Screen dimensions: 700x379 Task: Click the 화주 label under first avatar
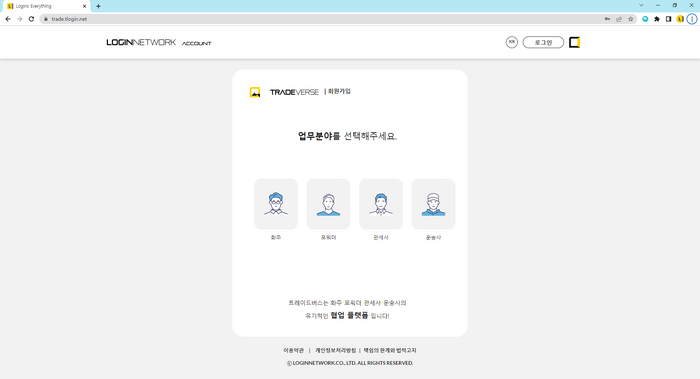click(x=276, y=237)
